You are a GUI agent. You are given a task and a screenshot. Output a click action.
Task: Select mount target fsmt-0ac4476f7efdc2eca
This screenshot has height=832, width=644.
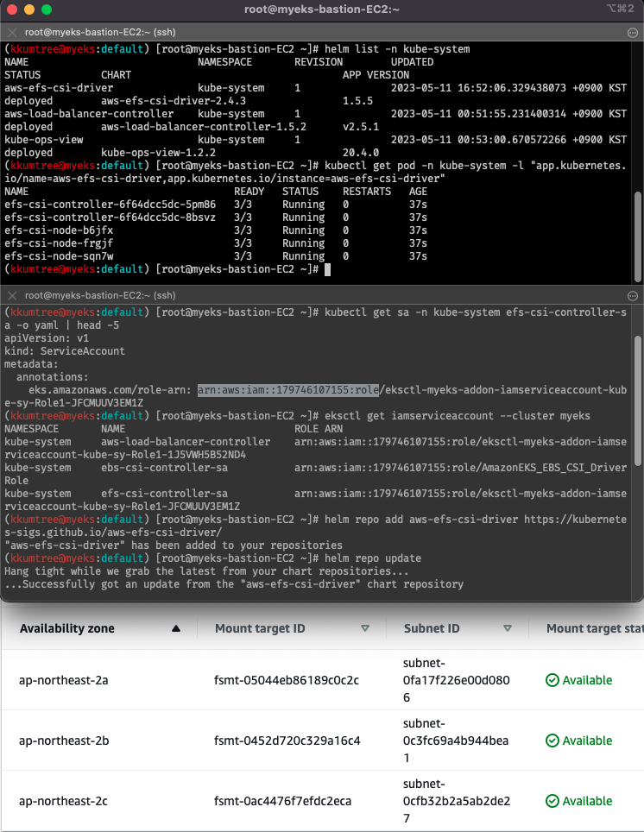click(x=282, y=801)
